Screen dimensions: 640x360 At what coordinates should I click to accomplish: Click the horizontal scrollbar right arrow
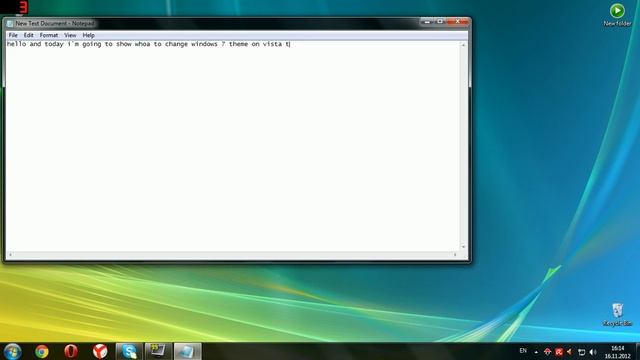point(455,254)
